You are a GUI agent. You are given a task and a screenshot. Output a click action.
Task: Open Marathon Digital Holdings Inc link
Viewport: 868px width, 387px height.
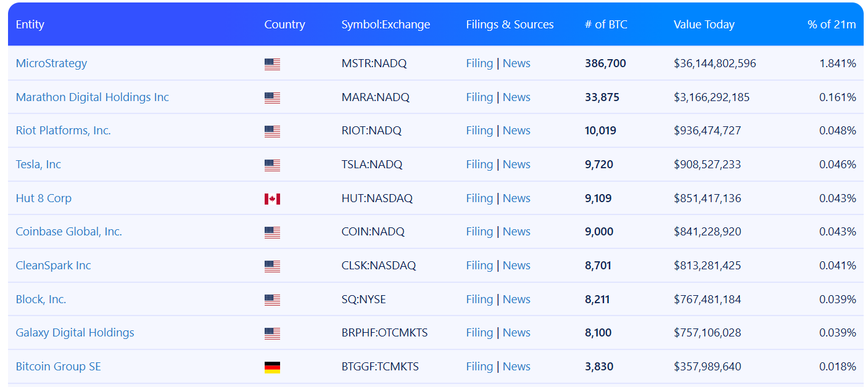pos(92,97)
